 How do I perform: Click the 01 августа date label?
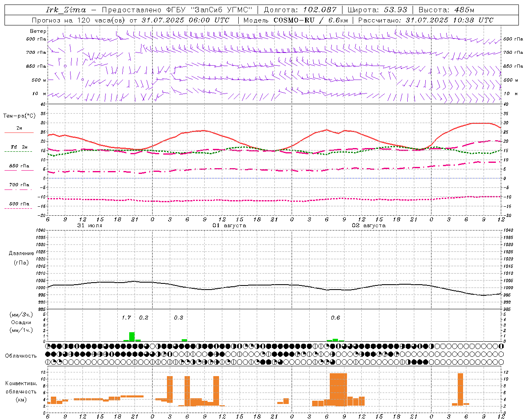(229, 226)
